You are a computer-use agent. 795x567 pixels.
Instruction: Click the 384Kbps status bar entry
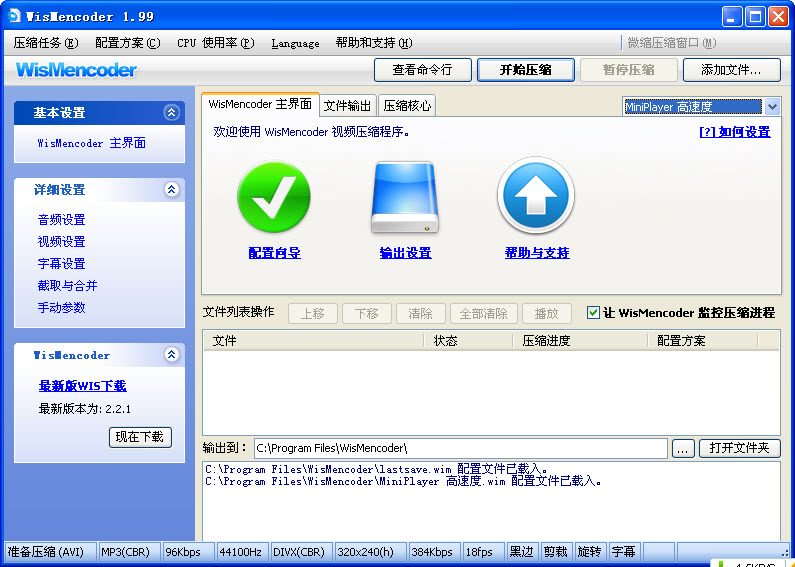point(435,552)
